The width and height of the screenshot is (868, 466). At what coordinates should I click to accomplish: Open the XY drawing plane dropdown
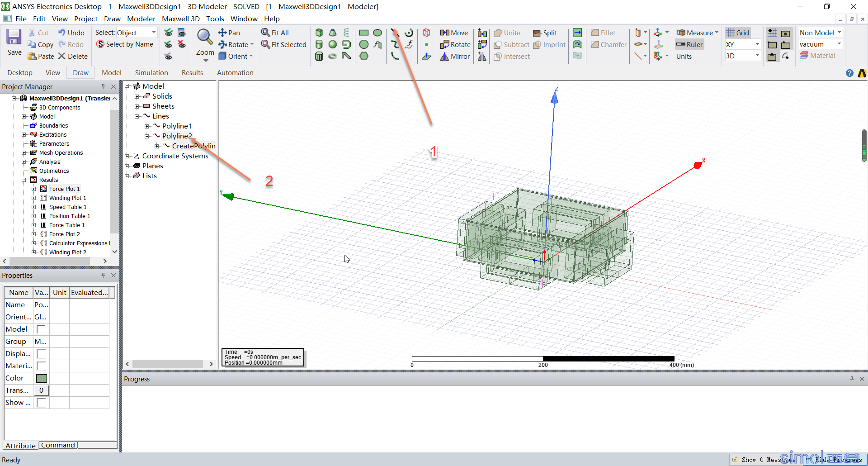(x=757, y=44)
